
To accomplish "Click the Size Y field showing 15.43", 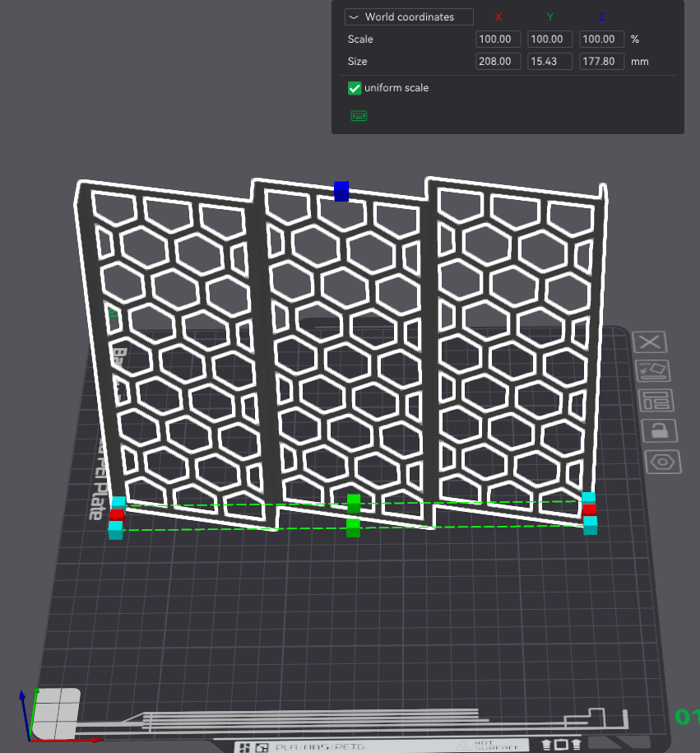I will tap(549, 62).
